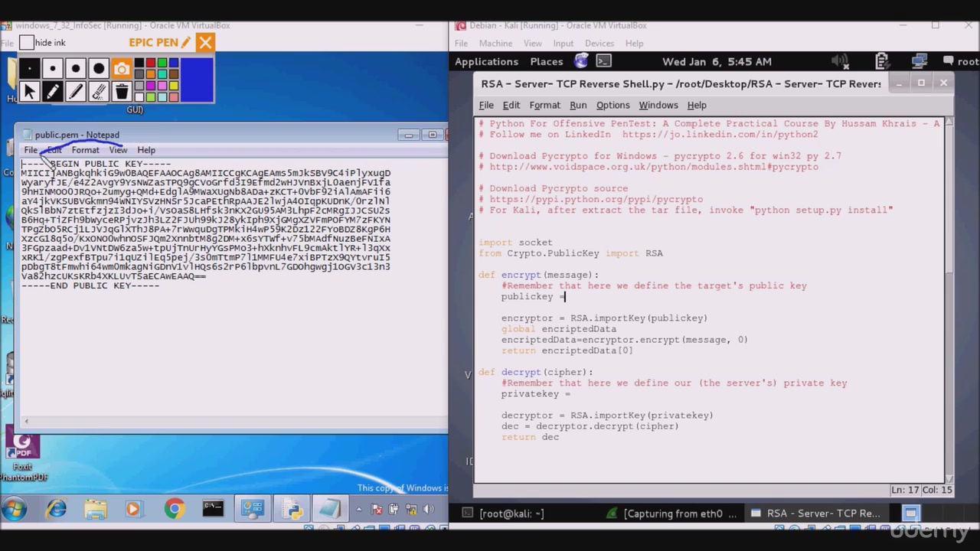Click Notepad horizontal scrollbar left arrow
The image size is (980, 551).
[x=26, y=421]
